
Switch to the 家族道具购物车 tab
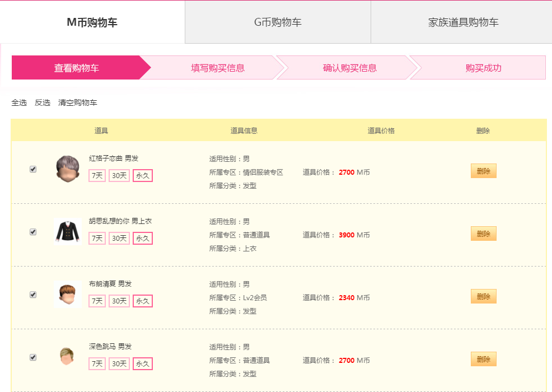(463, 22)
